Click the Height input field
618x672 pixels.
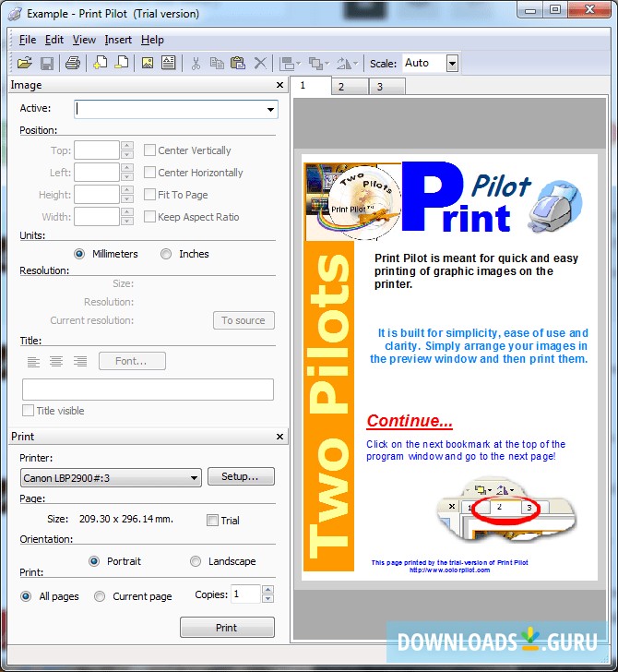pos(96,195)
